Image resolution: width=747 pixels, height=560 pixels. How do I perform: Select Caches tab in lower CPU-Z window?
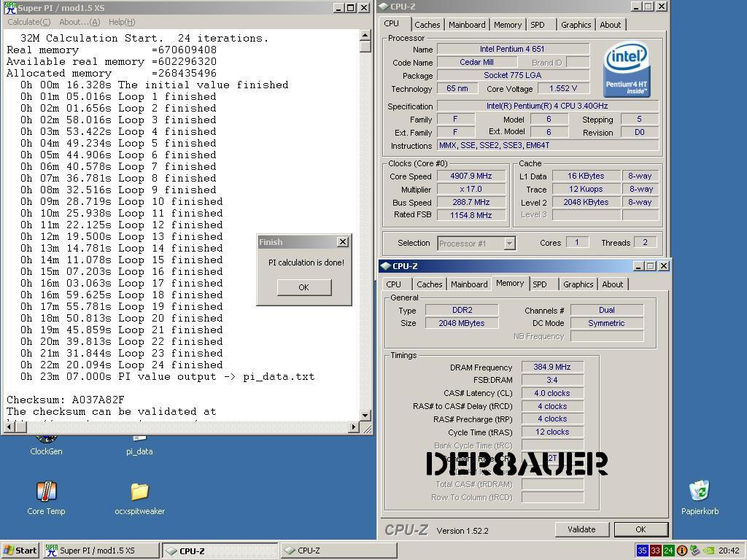tap(429, 284)
